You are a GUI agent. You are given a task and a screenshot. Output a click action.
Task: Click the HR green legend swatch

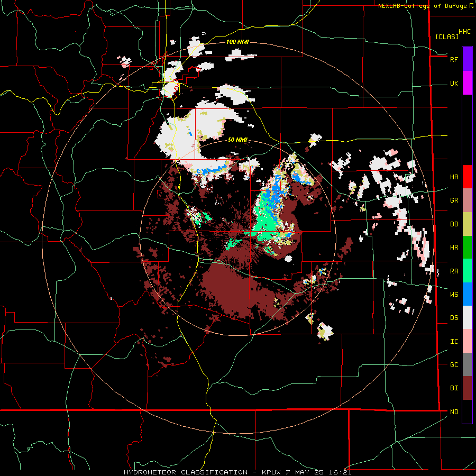click(x=467, y=248)
